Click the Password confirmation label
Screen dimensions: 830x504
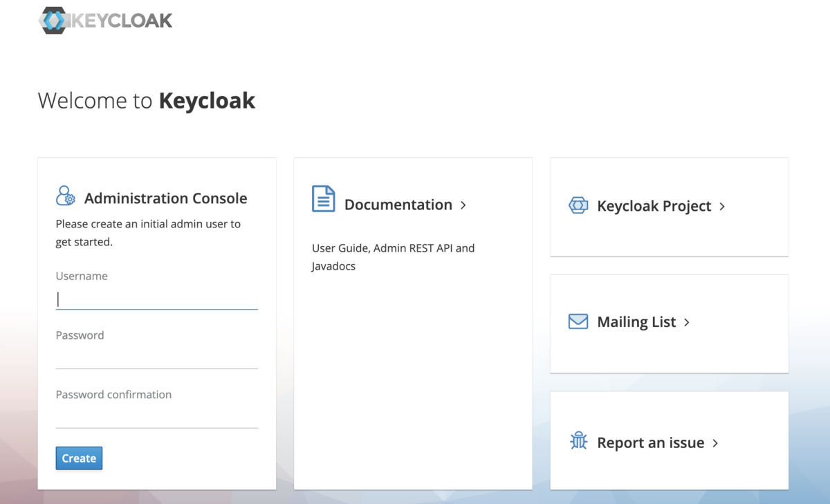113,395
